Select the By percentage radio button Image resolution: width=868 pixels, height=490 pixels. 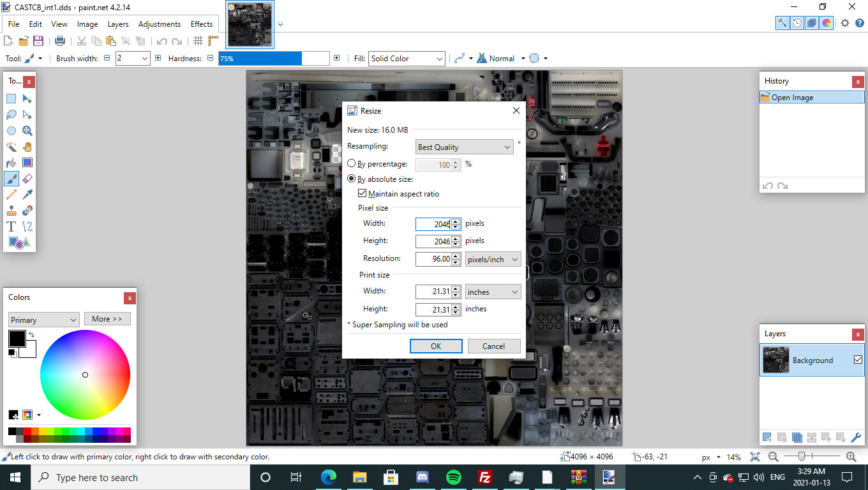[352, 164]
